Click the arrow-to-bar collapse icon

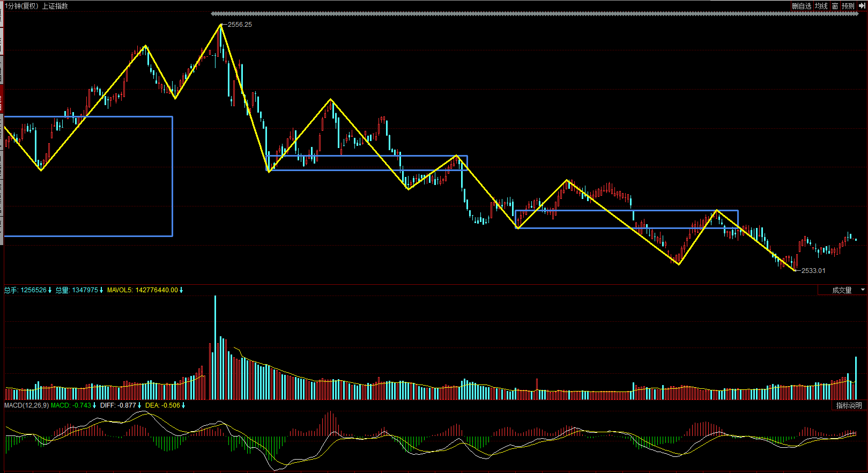[x=862, y=6]
